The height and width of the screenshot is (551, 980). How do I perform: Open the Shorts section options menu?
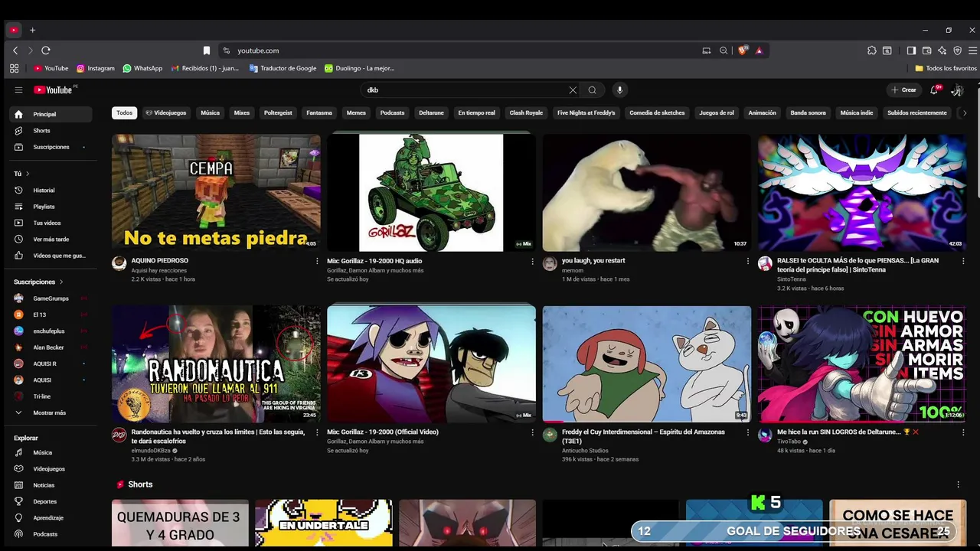pos(958,484)
